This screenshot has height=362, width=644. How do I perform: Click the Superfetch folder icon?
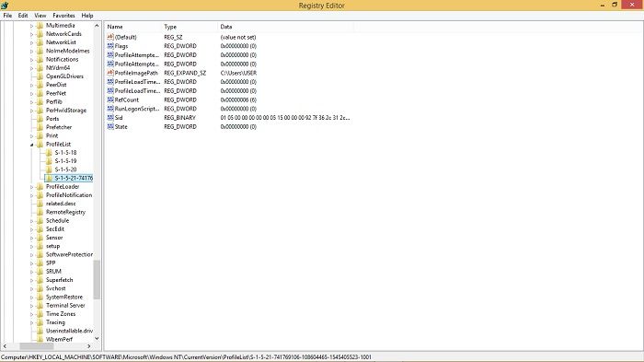[40, 280]
